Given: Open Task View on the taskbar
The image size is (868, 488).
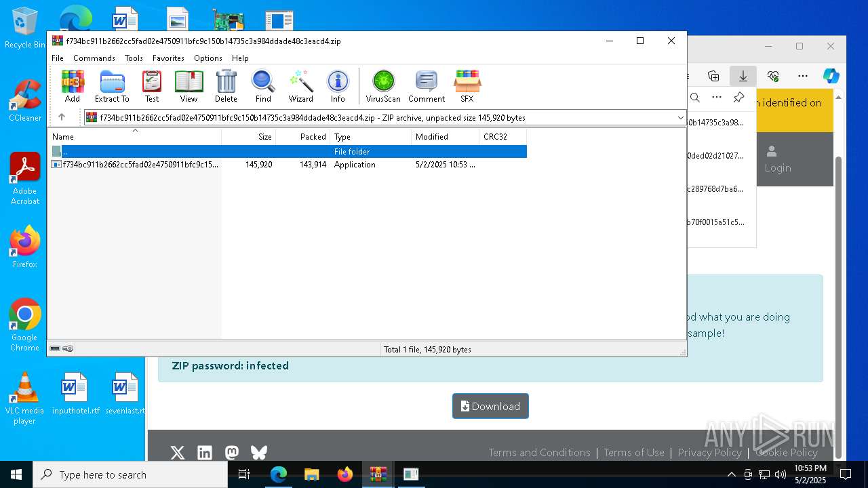Looking at the screenshot, I should (x=245, y=474).
